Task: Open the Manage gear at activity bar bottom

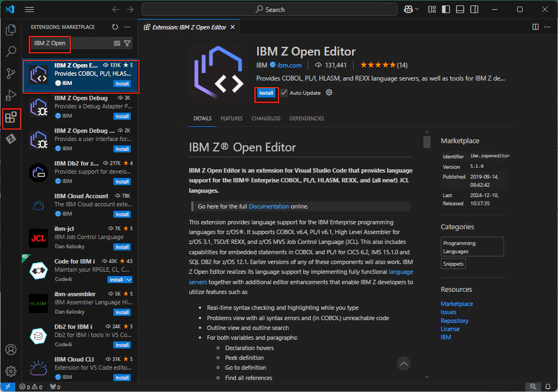Action: (11, 371)
